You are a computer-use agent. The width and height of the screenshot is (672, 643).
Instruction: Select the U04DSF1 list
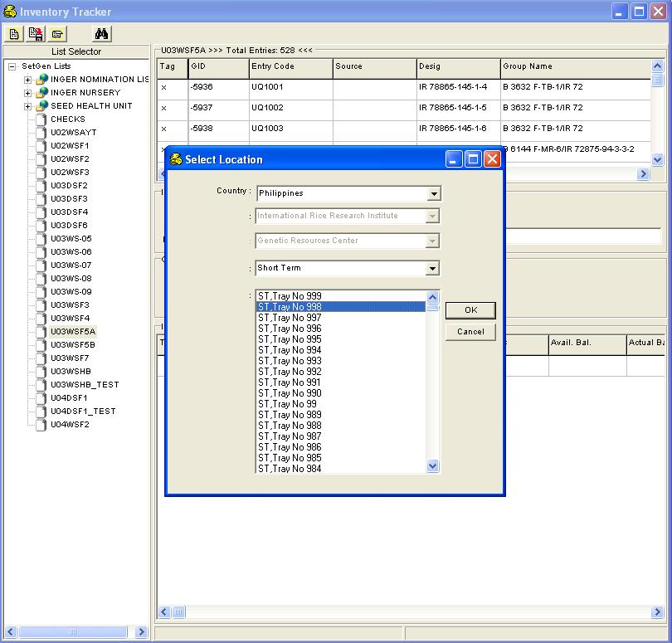pos(69,398)
